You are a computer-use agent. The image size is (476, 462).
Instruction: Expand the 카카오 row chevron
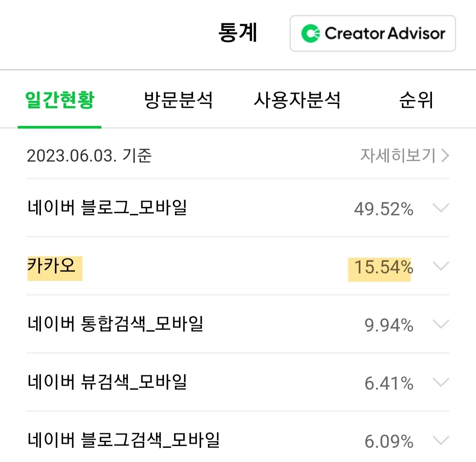[x=441, y=266]
